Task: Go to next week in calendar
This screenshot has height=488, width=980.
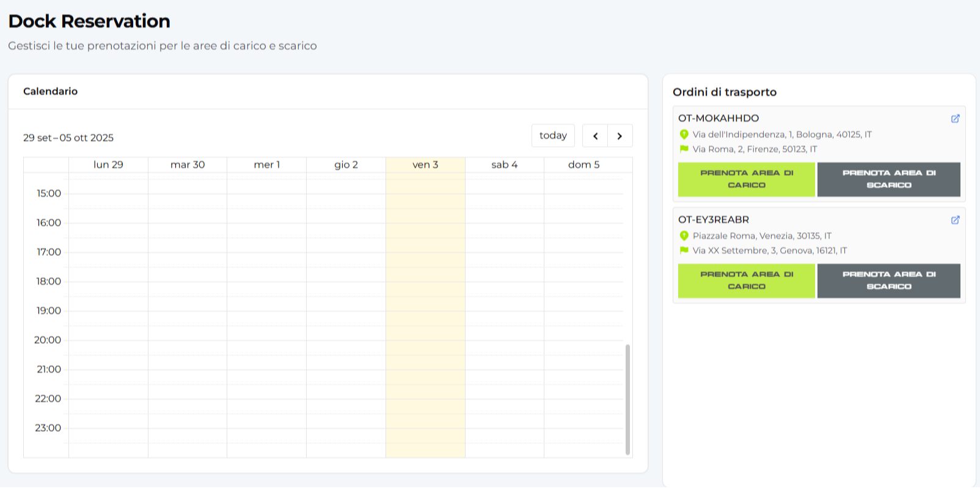Action: 620,136
